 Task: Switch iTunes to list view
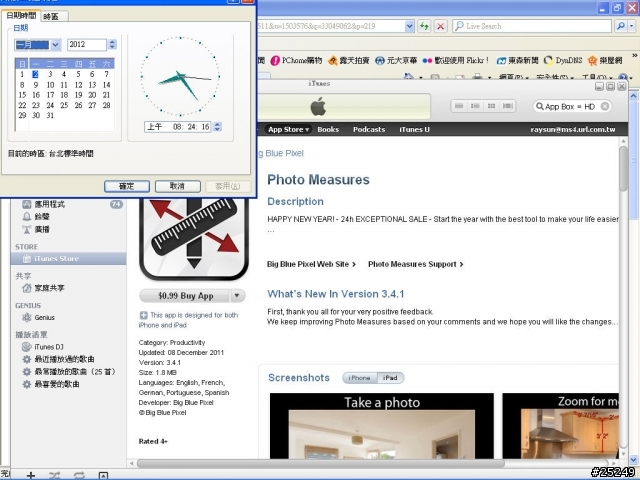pyautogui.click(x=459, y=106)
